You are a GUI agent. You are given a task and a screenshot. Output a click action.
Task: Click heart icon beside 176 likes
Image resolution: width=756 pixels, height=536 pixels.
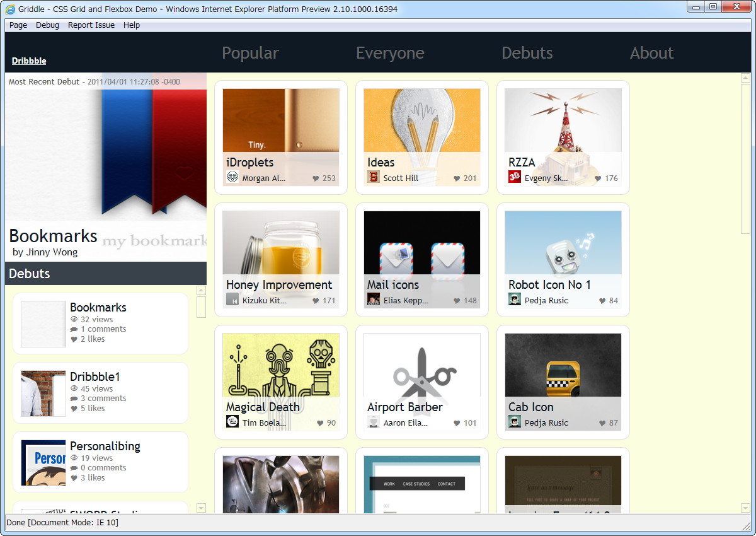click(598, 178)
